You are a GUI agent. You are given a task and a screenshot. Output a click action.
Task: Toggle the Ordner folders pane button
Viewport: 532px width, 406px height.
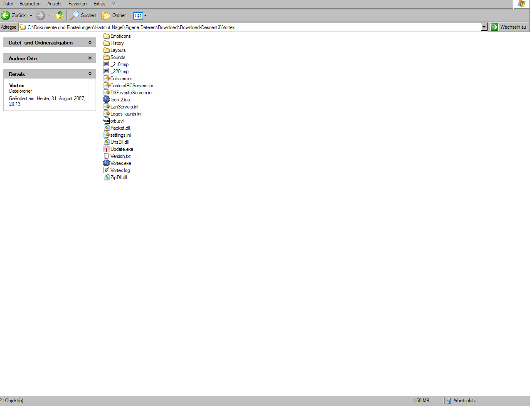114,15
